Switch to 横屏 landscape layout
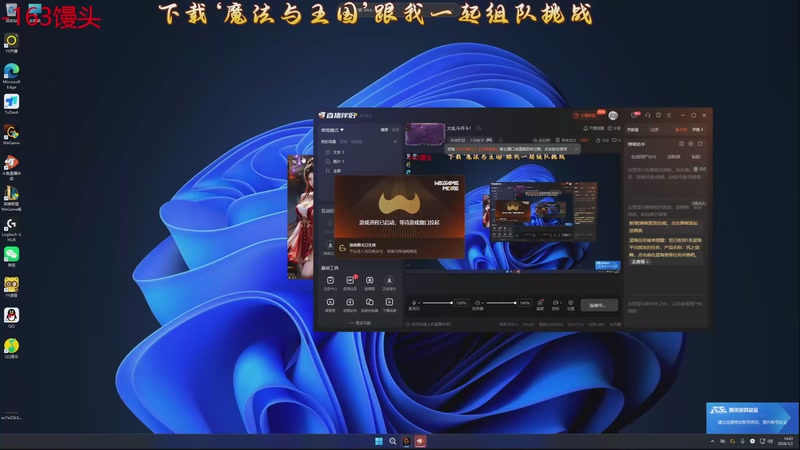The width and height of the screenshot is (800, 450). point(384,130)
